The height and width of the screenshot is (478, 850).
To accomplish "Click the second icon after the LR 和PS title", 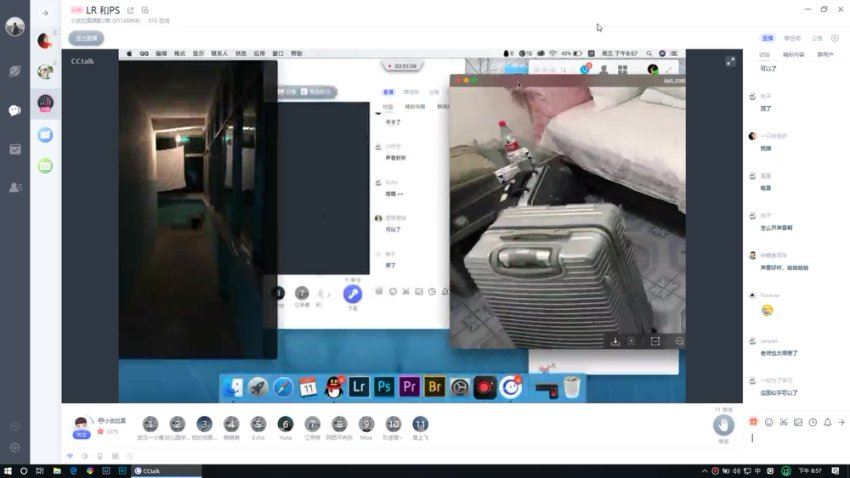I will coord(145,10).
